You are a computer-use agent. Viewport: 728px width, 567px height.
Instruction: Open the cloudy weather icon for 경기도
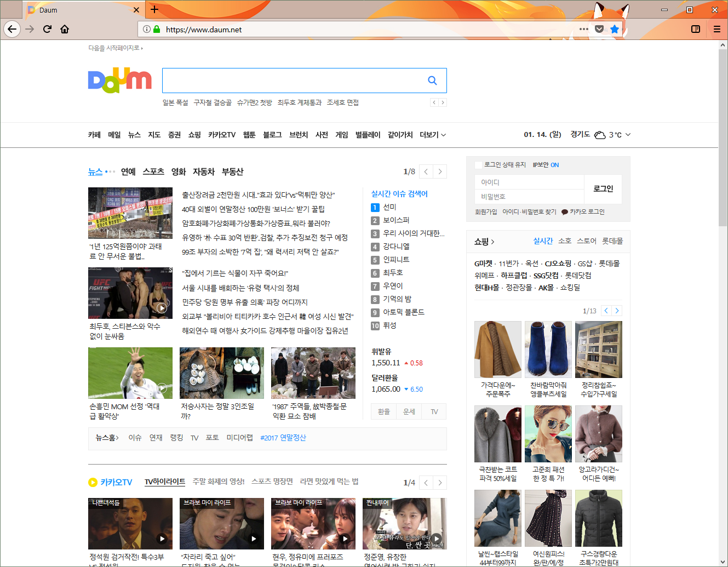point(600,135)
